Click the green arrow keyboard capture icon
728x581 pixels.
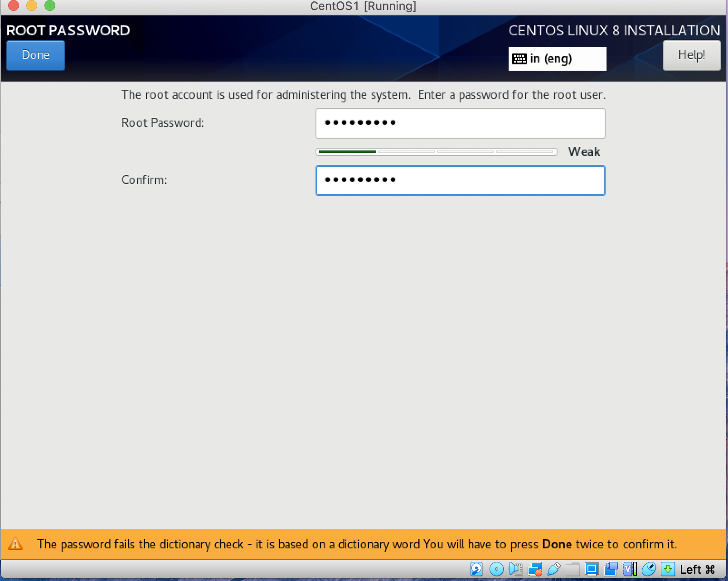pyautogui.click(x=668, y=569)
